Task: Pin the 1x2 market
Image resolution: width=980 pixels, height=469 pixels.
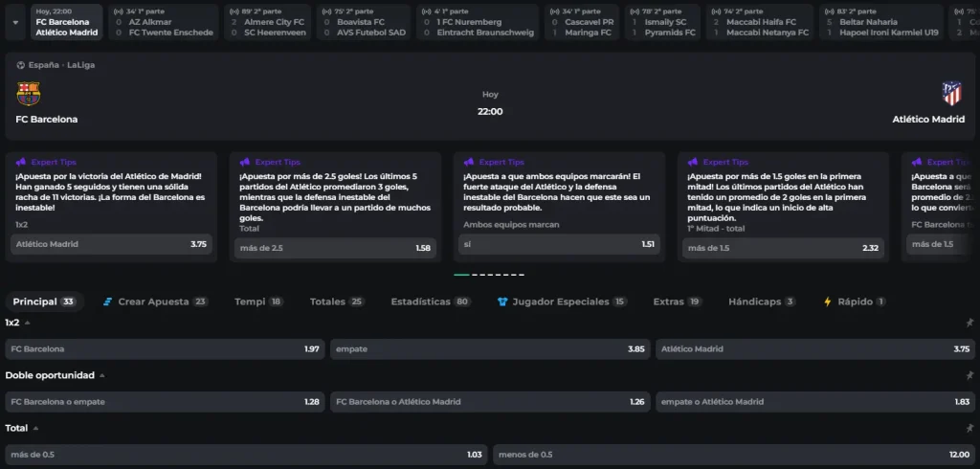Action: (969, 323)
